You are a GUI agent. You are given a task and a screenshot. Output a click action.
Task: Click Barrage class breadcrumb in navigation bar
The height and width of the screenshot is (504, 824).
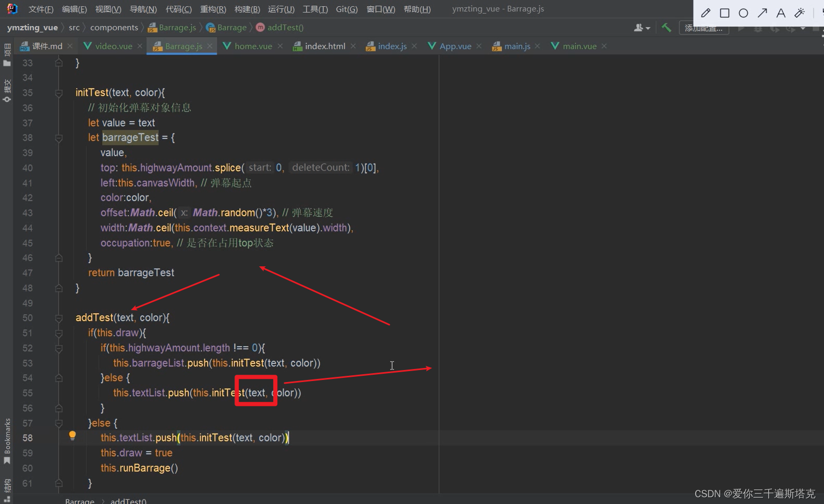(x=226, y=28)
